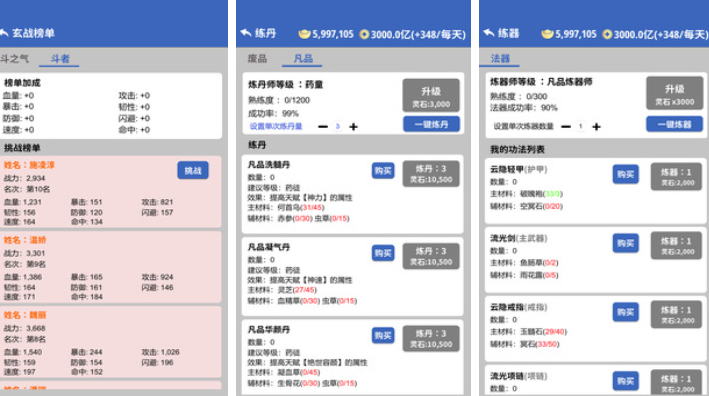Forge 云隐戒指 with 炼器：1 button
Viewport: 709px width, 396px height.
676,314
